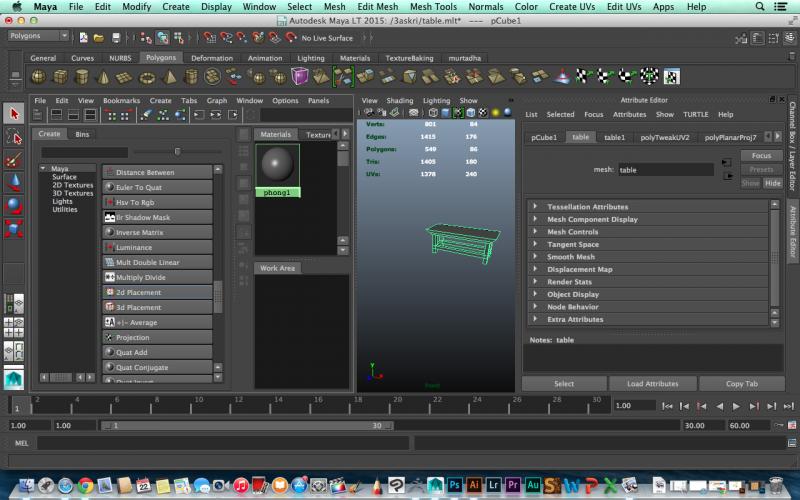Choose the Paint selection tool
The height and width of the screenshot is (500, 800).
point(14,160)
